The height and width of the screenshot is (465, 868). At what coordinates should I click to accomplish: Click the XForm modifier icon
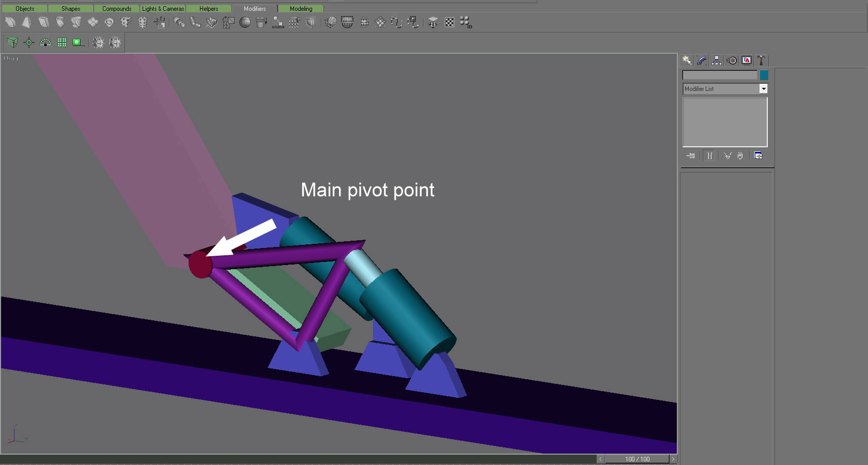pos(278,22)
